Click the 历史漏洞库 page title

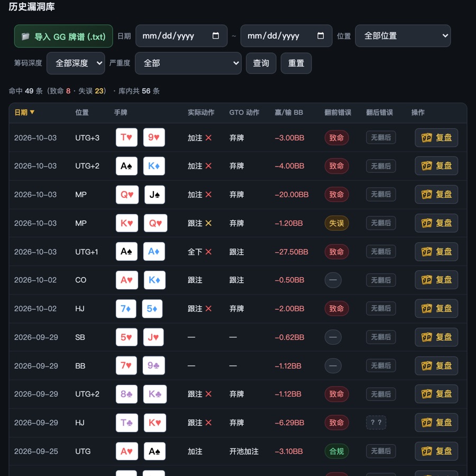[x=32, y=6]
